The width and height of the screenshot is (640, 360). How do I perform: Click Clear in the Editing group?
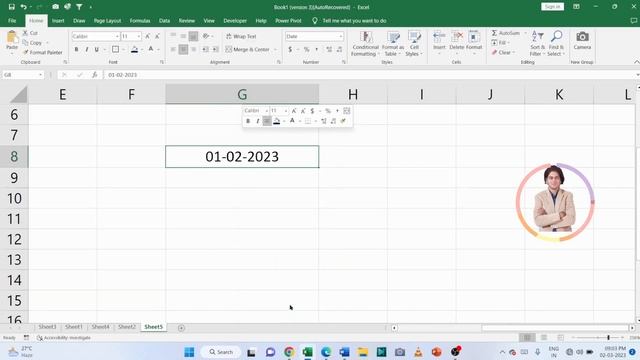502,52
